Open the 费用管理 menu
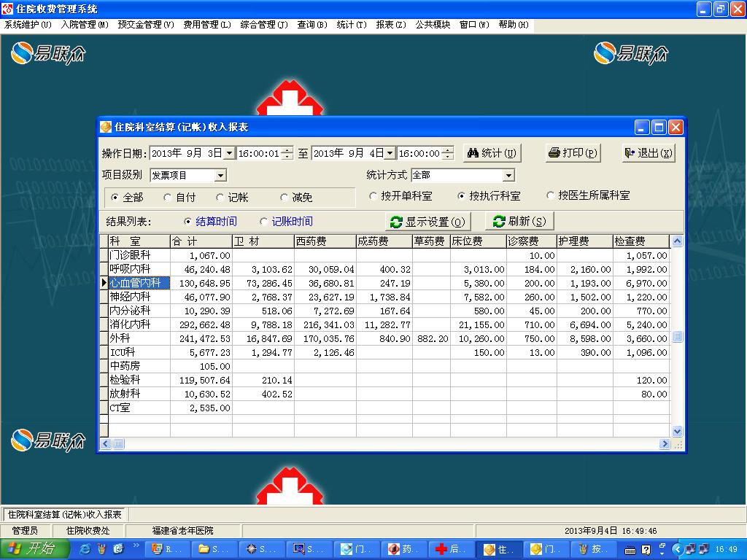The image size is (747, 560). [207, 25]
